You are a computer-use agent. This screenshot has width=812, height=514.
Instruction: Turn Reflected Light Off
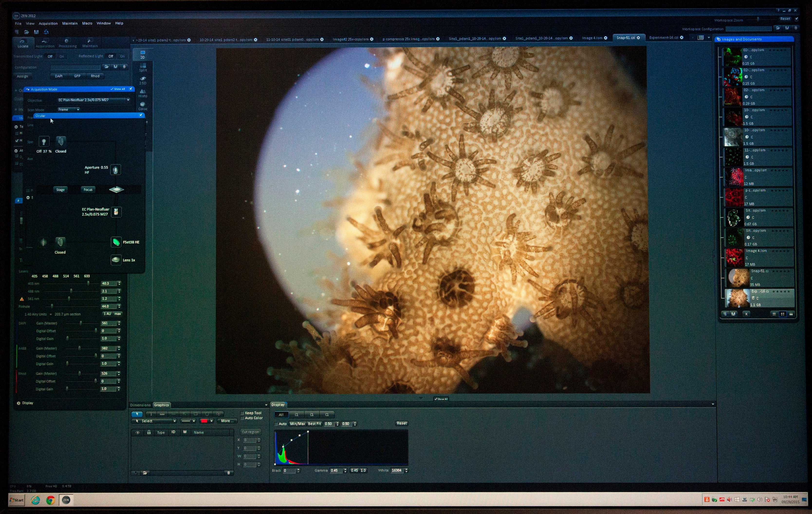pos(111,56)
